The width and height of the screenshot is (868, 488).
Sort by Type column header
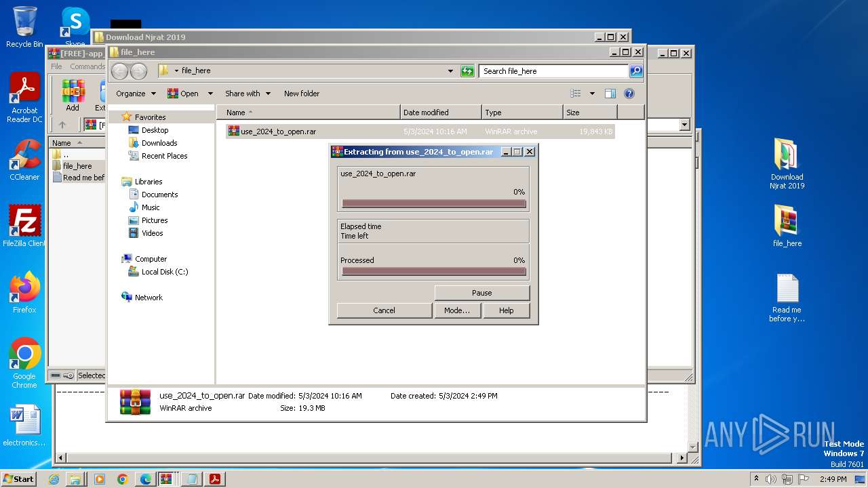(522, 113)
